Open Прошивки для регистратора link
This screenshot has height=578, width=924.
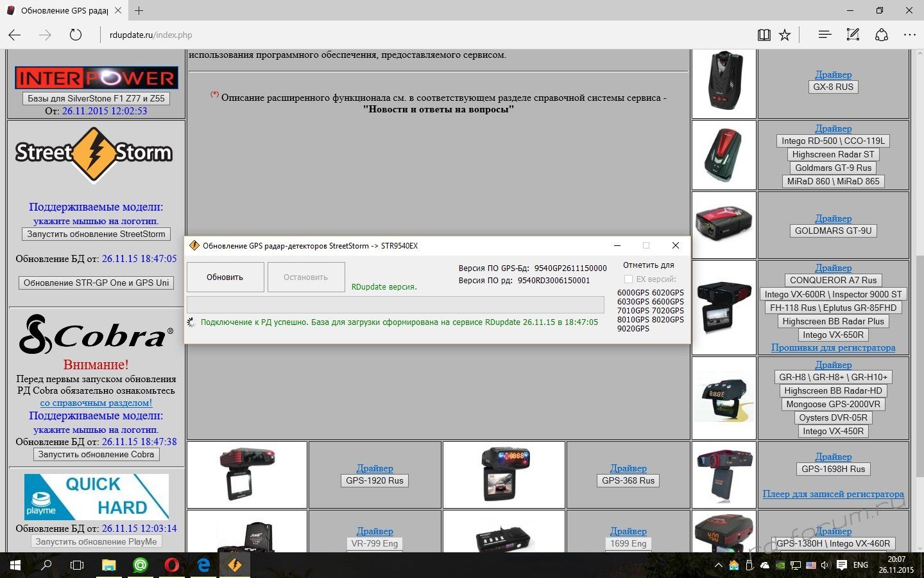(834, 347)
